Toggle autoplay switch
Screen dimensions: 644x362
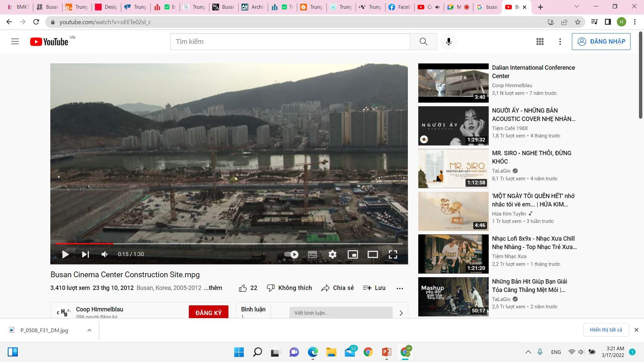[291, 254]
